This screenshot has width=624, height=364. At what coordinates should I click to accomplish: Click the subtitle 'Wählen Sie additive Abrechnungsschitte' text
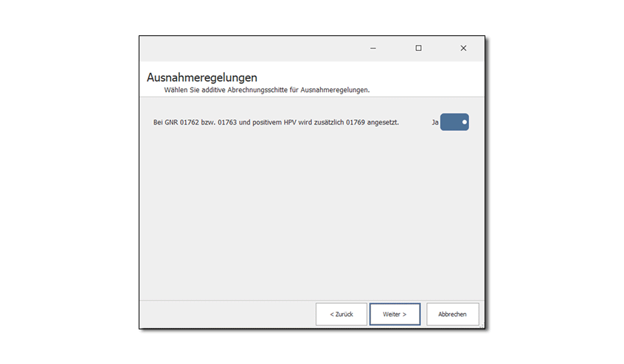pos(266,90)
